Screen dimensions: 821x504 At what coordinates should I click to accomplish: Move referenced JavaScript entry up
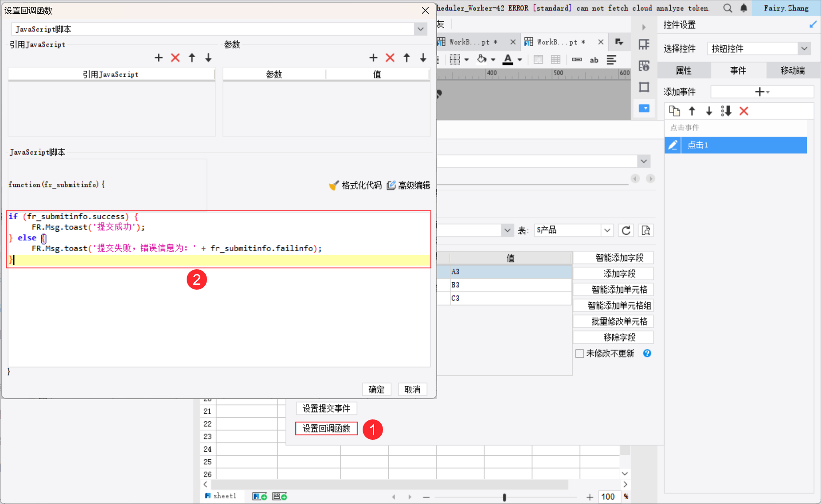(192, 58)
